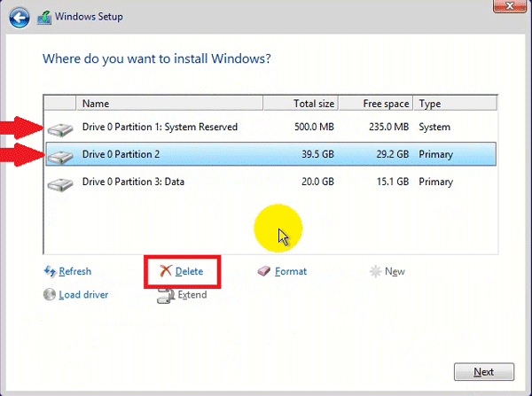This screenshot has width=532, height=396.
Task: Select Drive 0 Partition 1: System Reserved row
Action: point(160,128)
